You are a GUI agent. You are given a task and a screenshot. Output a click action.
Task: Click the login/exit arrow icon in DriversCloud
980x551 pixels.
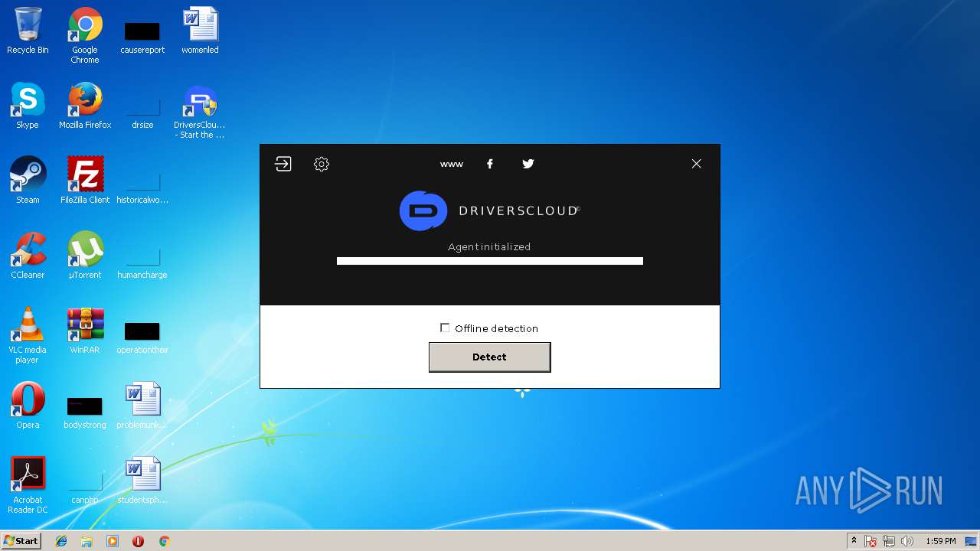coord(283,164)
